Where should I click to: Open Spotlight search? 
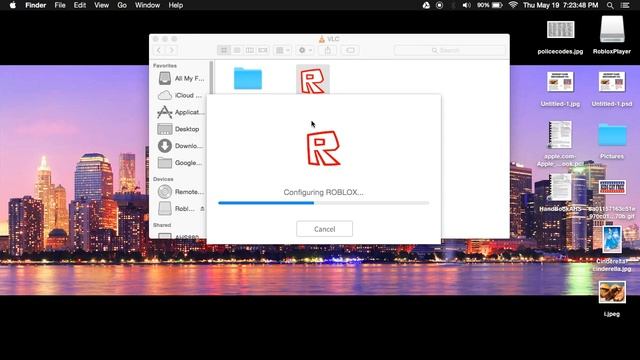click(x=610, y=5)
